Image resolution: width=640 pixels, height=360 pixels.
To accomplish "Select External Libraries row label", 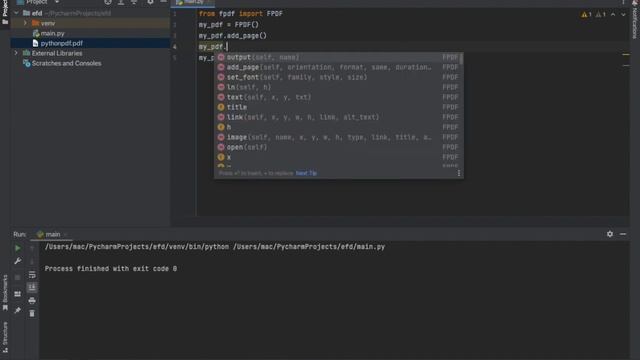I will click(57, 53).
